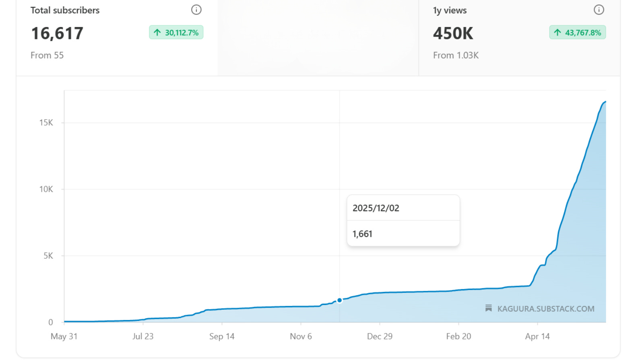Click the 'From 1.03K' baseline text
The width and height of the screenshot is (644, 362).
pos(456,56)
